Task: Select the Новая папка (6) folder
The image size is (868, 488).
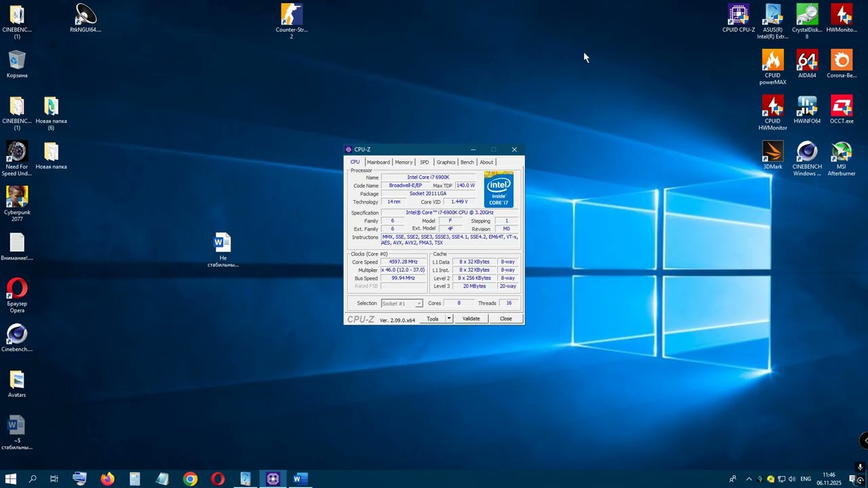Action: point(51,113)
